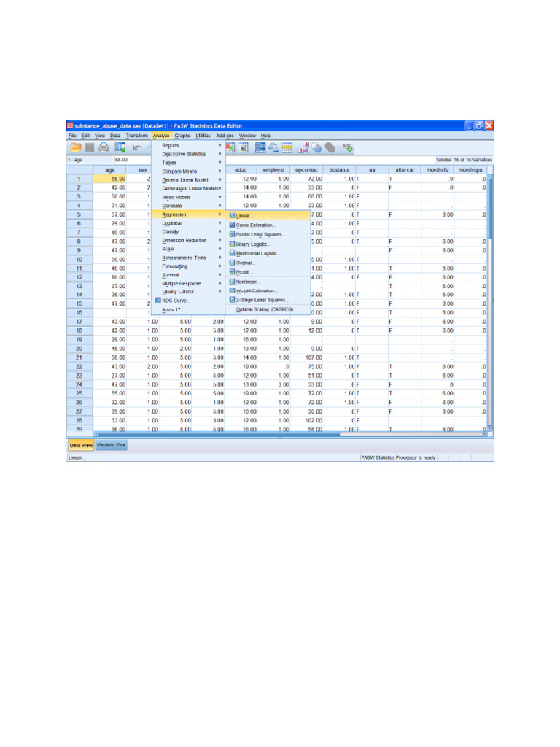The image size is (560, 747).
Task: Click the cell value field showing 68.00
Action: 132,160
